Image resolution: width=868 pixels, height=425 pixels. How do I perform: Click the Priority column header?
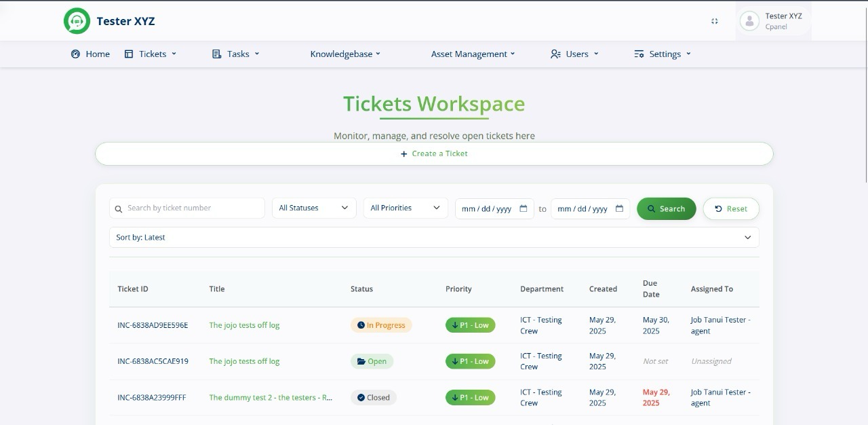458,289
